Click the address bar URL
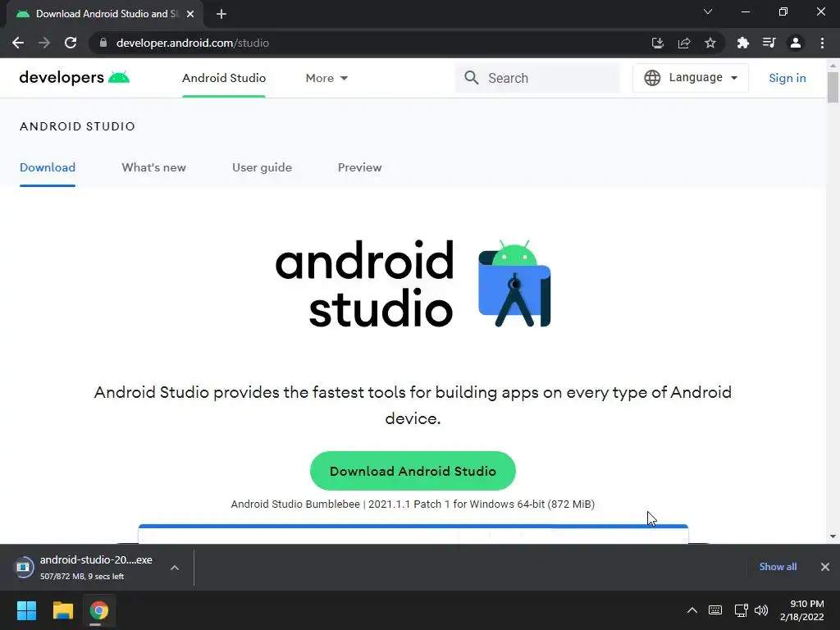 click(193, 43)
